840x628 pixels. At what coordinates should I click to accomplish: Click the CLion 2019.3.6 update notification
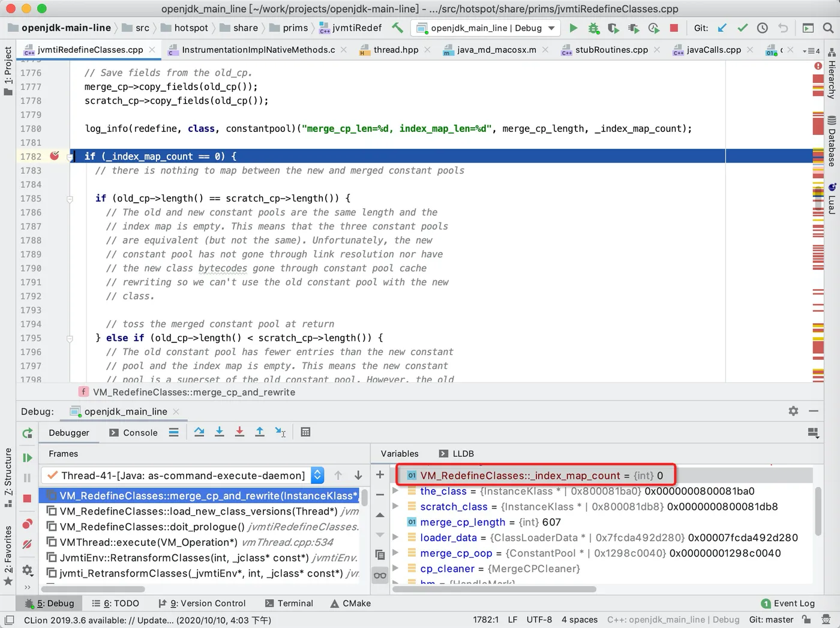click(147, 620)
